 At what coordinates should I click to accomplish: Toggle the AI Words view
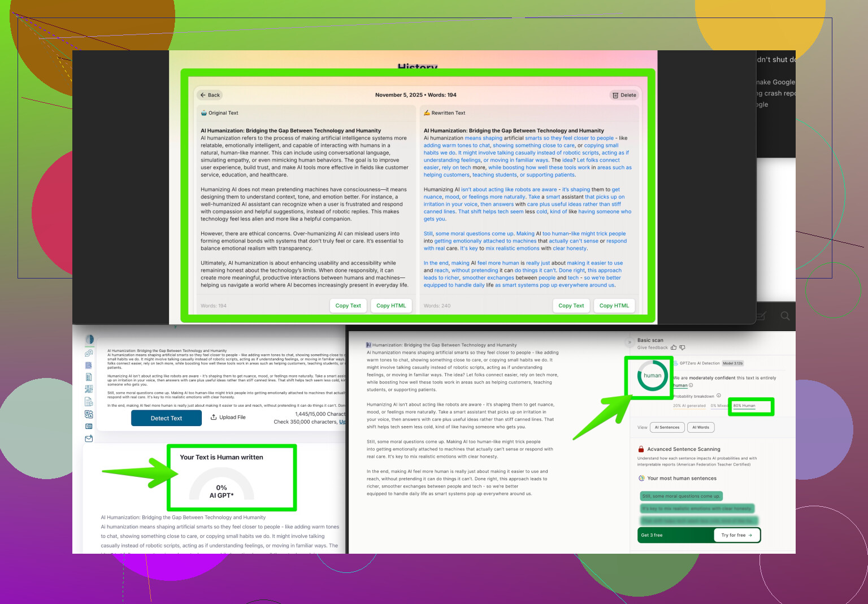[701, 427]
